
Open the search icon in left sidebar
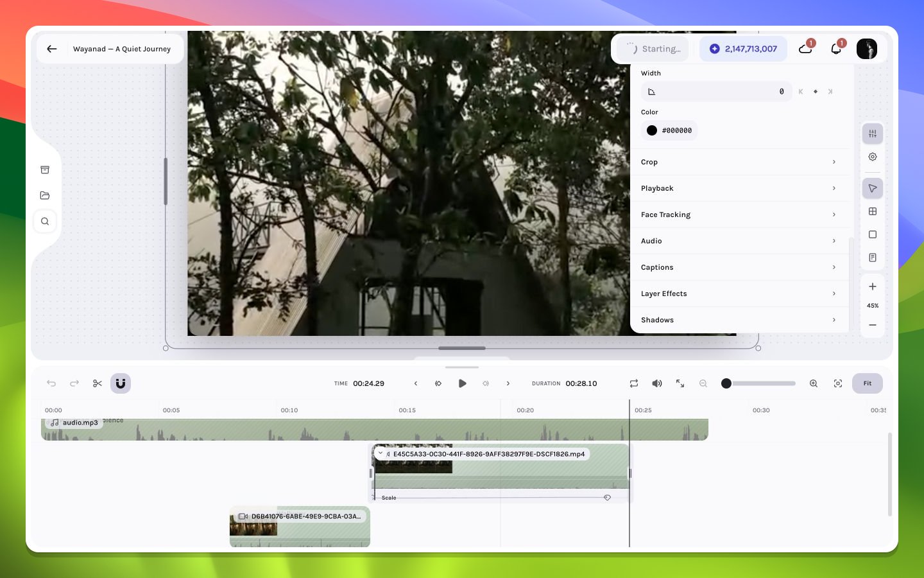(45, 222)
